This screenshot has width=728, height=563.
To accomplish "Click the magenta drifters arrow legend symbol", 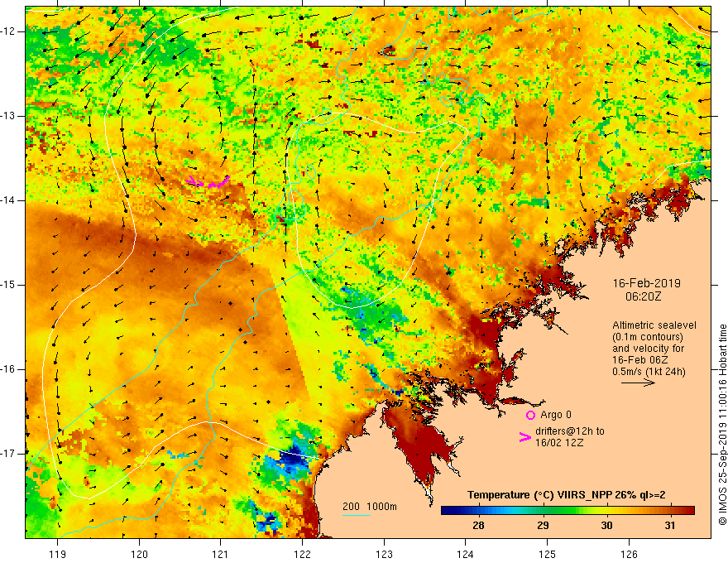I will point(524,436).
